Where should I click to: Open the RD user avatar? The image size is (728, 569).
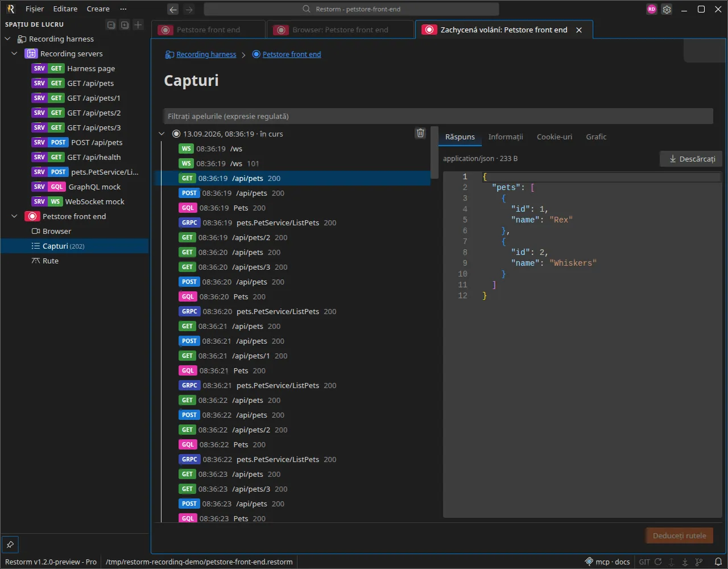point(652,9)
